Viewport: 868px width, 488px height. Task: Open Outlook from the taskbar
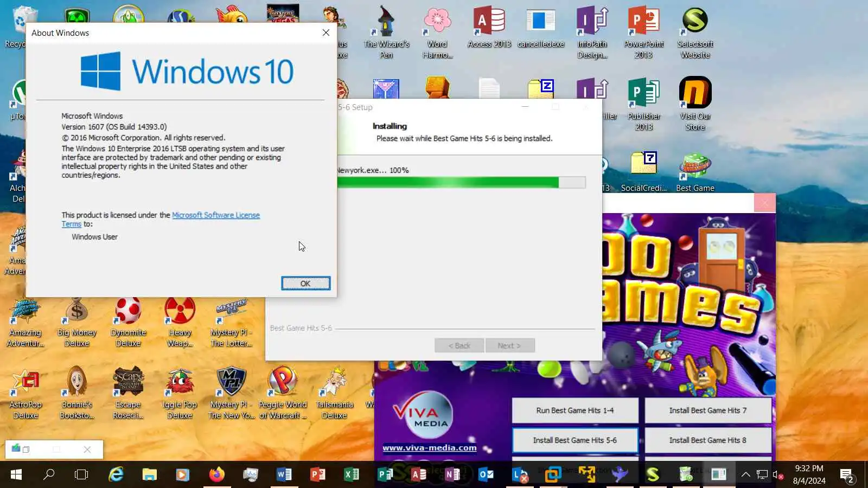coord(486,475)
